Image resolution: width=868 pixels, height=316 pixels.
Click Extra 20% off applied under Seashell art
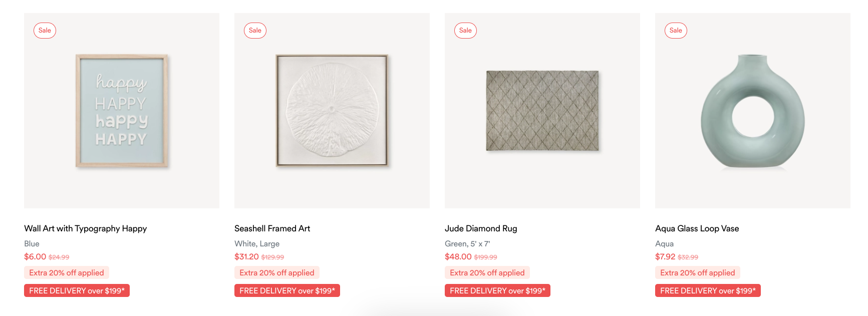tap(277, 273)
